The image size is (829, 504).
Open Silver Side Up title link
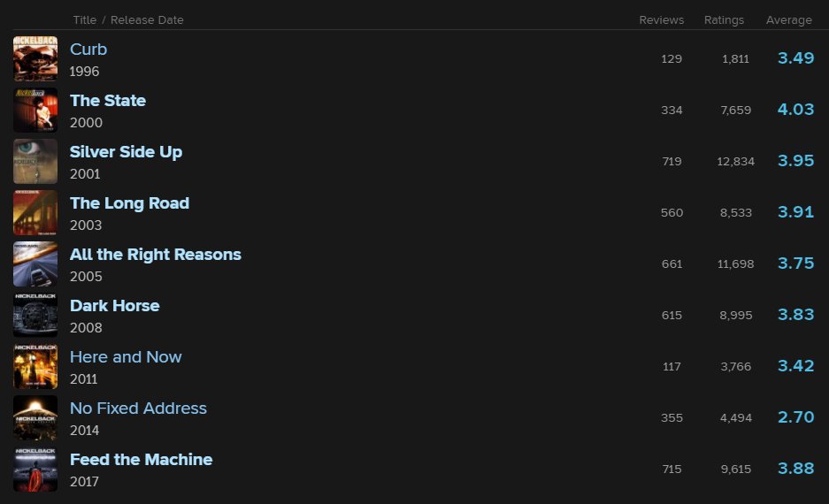coord(126,152)
